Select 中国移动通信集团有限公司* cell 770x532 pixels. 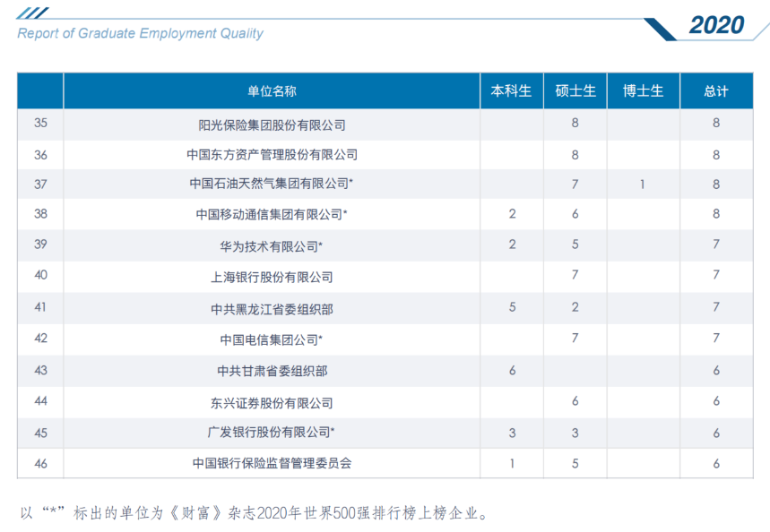pos(272,214)
